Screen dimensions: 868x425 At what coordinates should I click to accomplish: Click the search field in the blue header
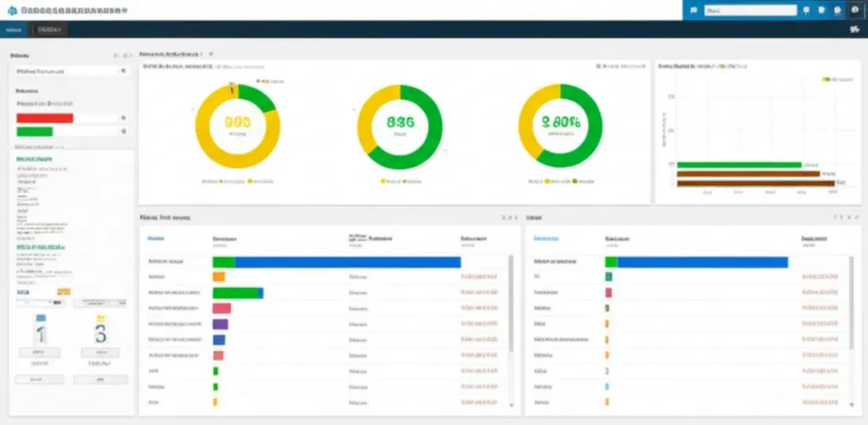(x=750, y=10)
